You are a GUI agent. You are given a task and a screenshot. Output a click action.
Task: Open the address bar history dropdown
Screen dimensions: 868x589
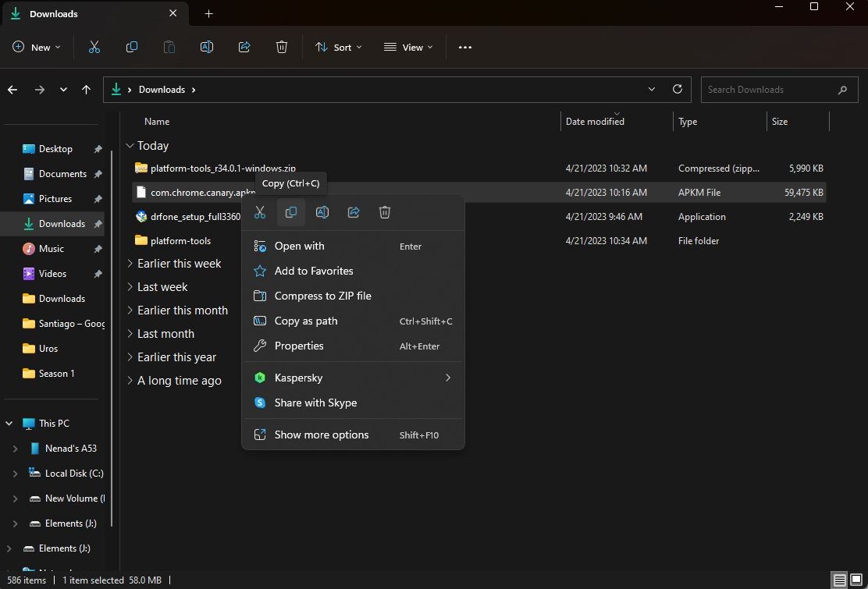tap(651, 89)
